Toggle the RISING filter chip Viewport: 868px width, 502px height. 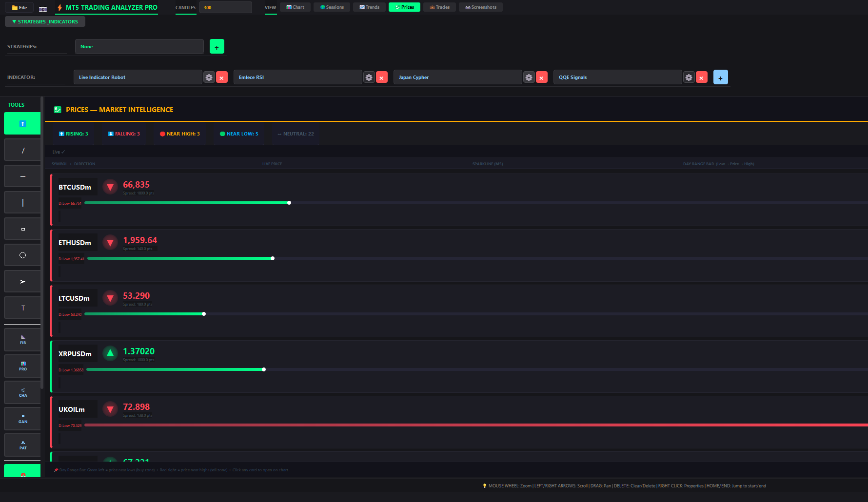pos(74,134)
